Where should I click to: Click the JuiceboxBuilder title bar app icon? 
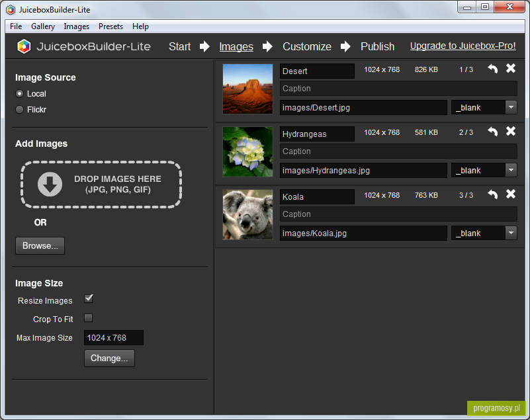tap(11, 10)
